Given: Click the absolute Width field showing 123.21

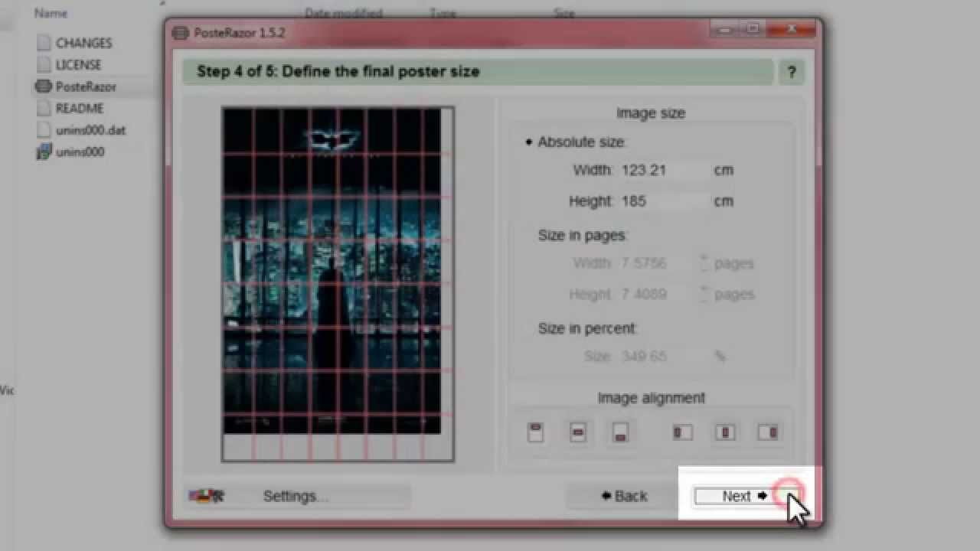Looking at the screenshot, I should pyautogui.click(x=662, y=171).
